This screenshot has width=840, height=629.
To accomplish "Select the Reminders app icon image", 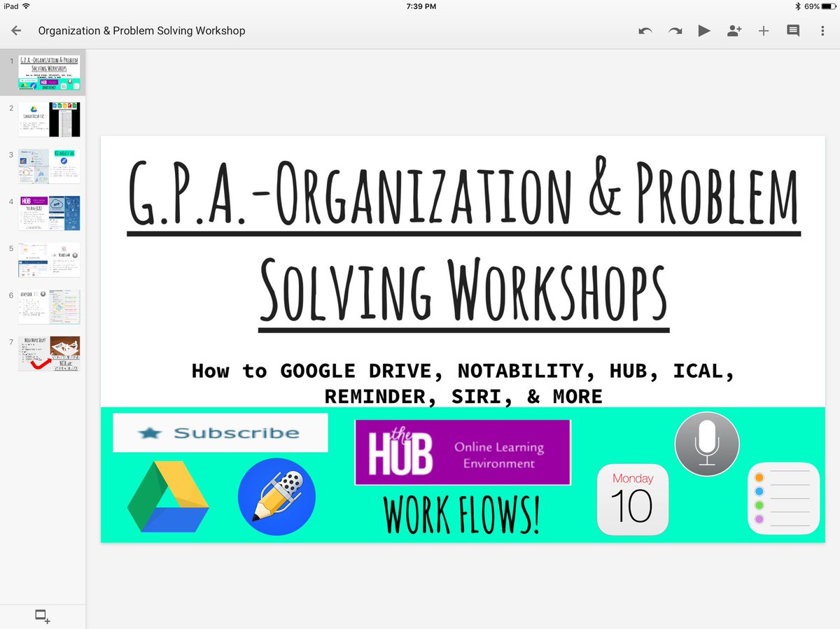I will coord(783,498).
